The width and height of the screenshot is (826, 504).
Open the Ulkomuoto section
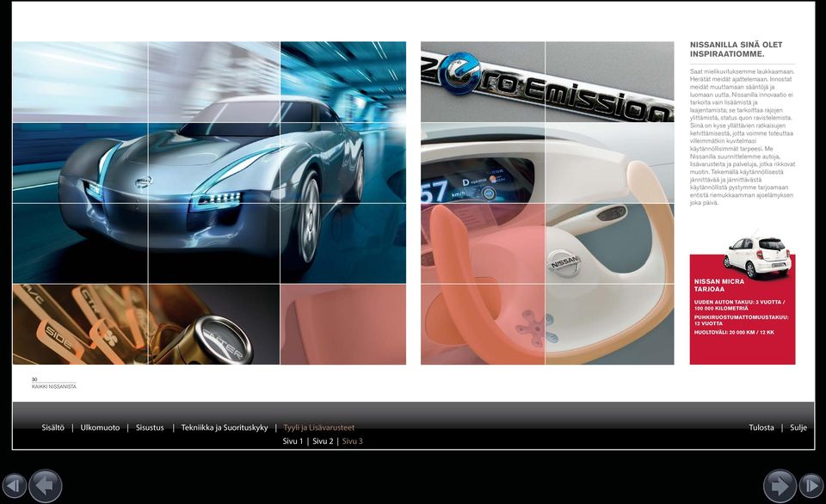pyautogui.click(x=100, y=427)
